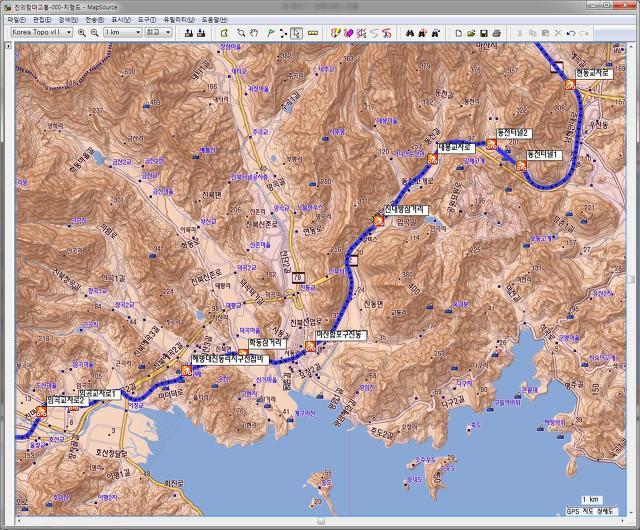This screenshot has height=530, width=640.
Task: Click the 임곡교차로1 waypoint label
Action: tap(99, 394)
